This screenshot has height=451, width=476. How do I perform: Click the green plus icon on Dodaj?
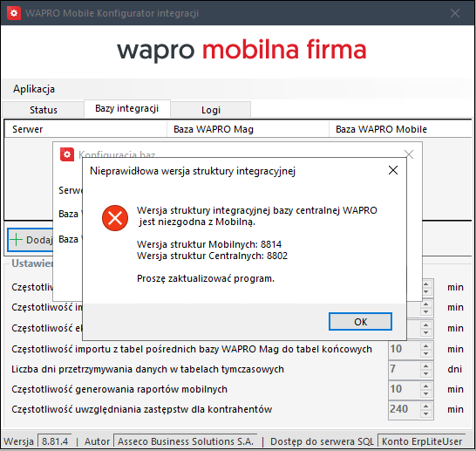16,240
